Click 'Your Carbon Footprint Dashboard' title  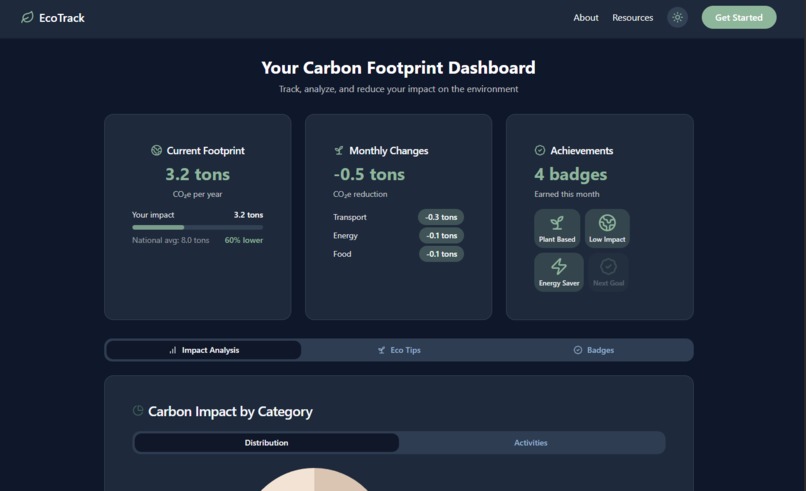point(398,67)
